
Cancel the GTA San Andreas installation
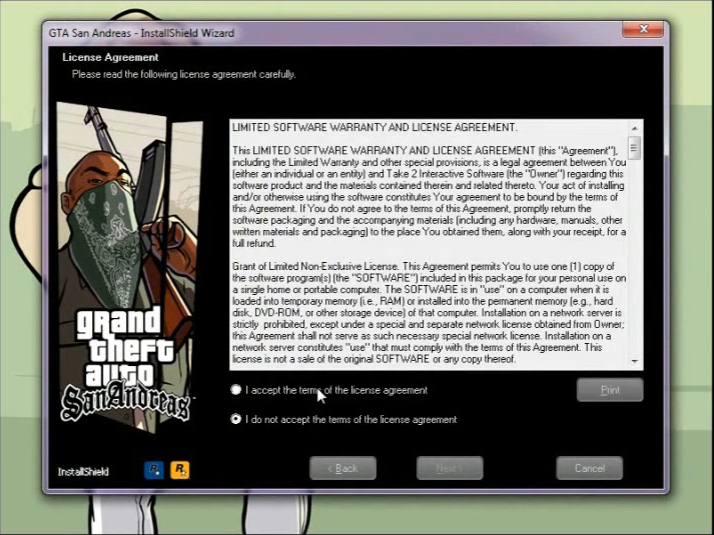click(589, 468)
